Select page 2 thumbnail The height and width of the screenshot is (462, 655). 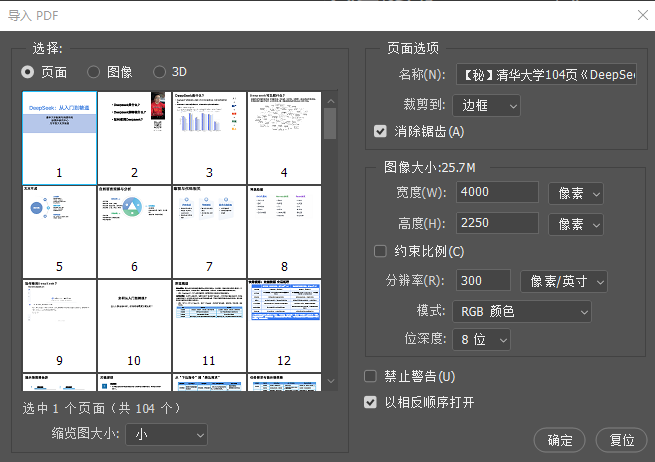click(x=135, y=138)
